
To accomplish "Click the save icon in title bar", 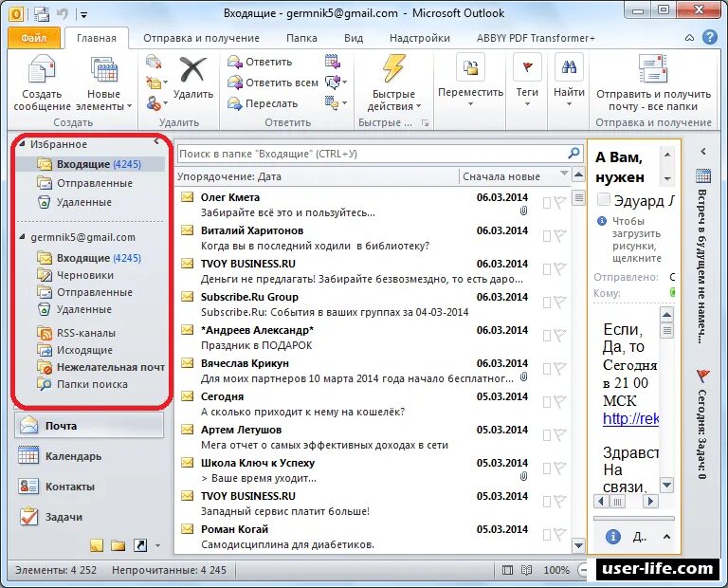I will tap(42, 13).
